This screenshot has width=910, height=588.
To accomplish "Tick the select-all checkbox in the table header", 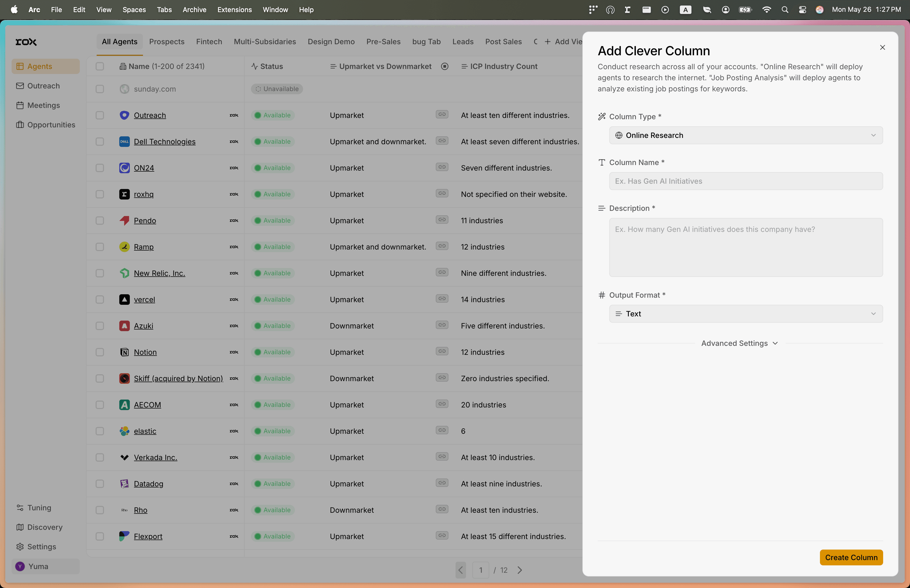I will pyautogui.click(x=100, y=66).
